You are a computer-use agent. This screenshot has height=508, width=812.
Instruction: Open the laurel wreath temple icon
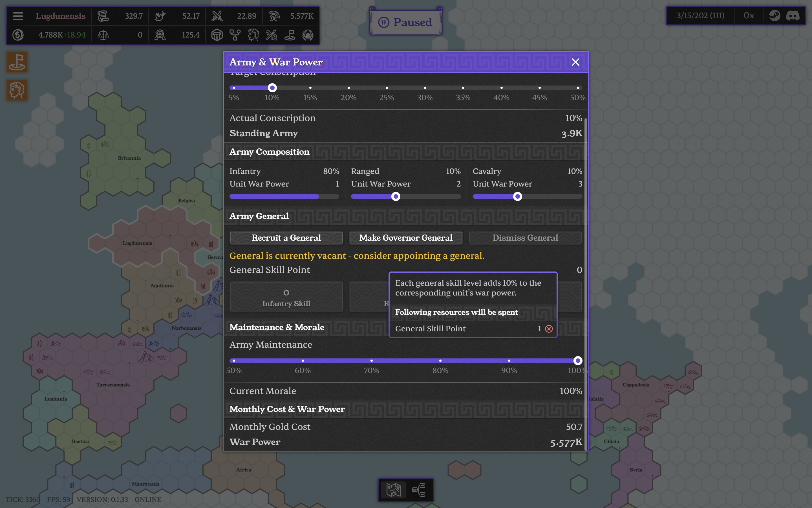point(308,35)
